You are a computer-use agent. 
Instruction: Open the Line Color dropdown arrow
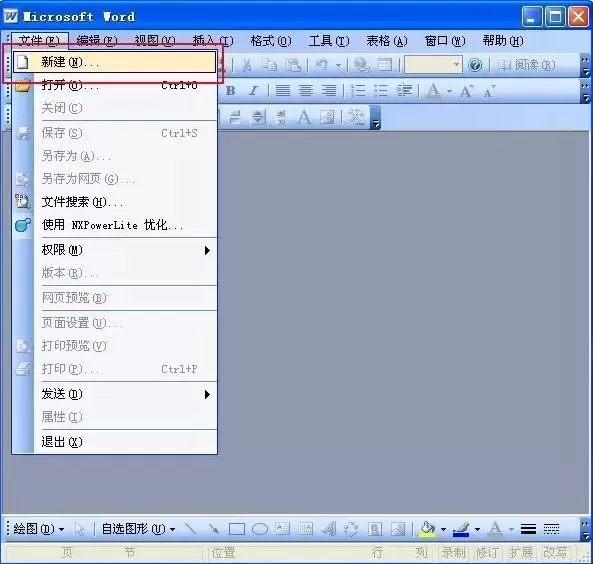(x=477, y=529)
